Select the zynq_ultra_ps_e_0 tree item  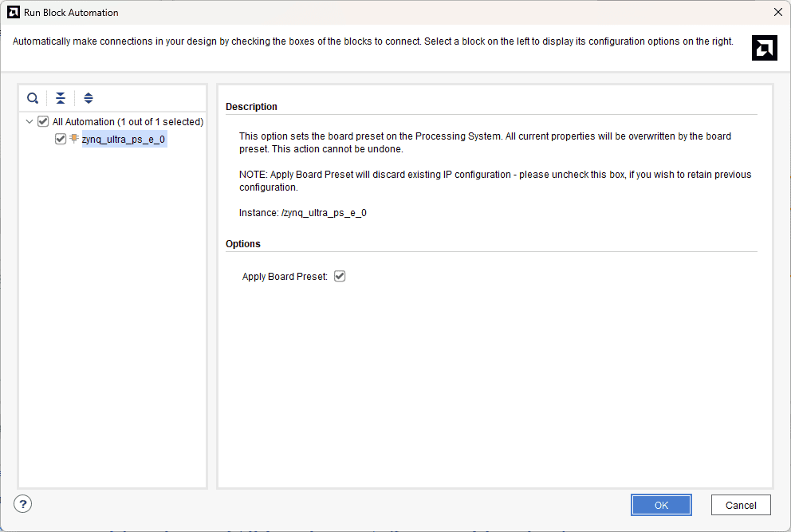[124, 140]
